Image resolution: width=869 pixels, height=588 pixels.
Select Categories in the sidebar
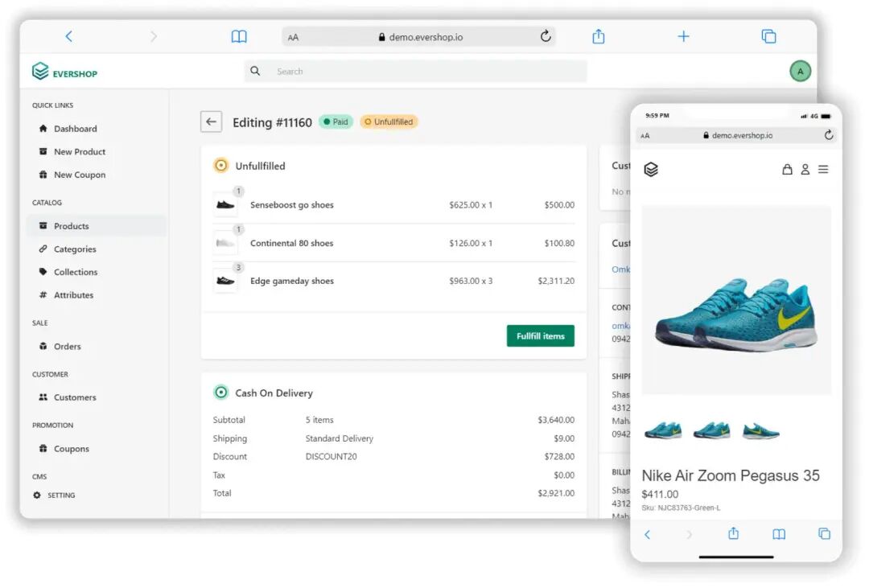pyautogui.click(x=76, y=249)
